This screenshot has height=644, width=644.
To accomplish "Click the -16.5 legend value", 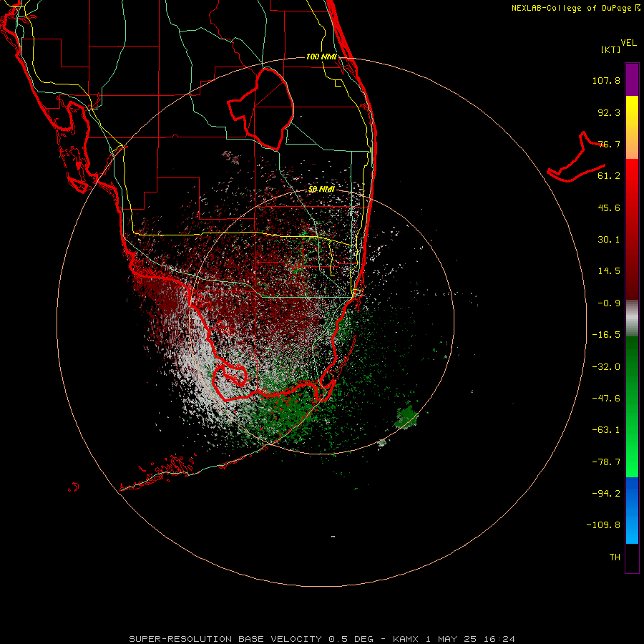I will click(606, 335).
